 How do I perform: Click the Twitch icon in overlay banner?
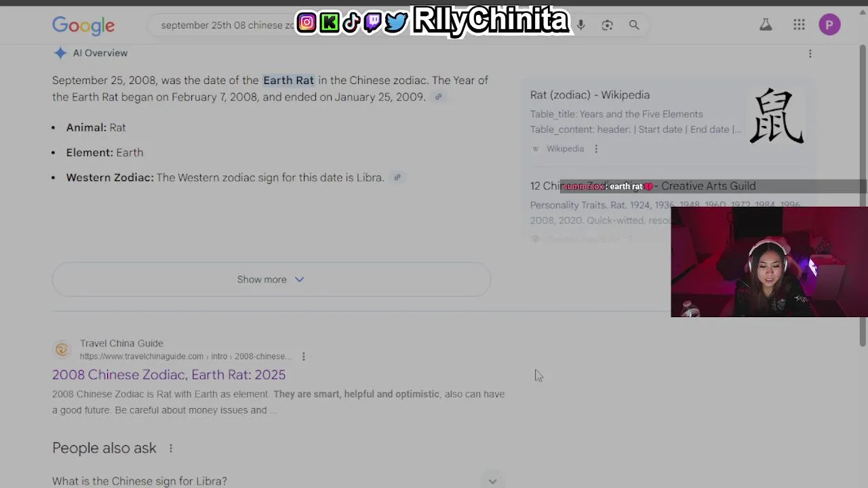372,22
